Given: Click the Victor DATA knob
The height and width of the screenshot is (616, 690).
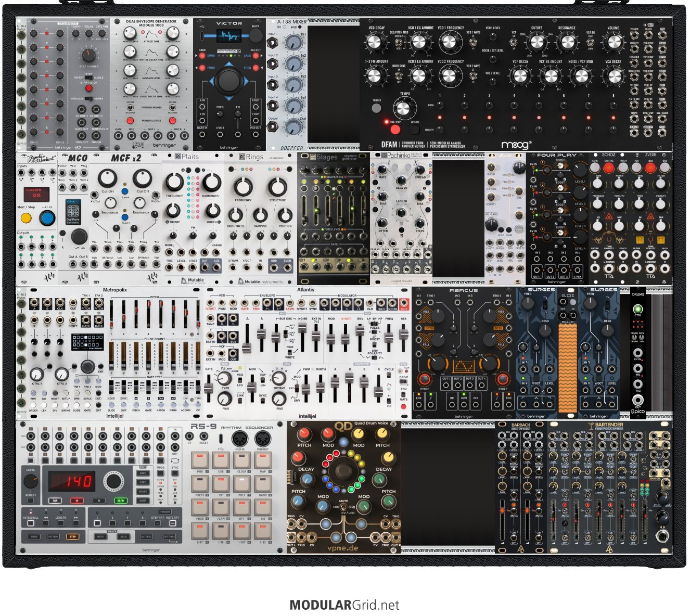Looking at the screenshot, I should pos(255,36).
